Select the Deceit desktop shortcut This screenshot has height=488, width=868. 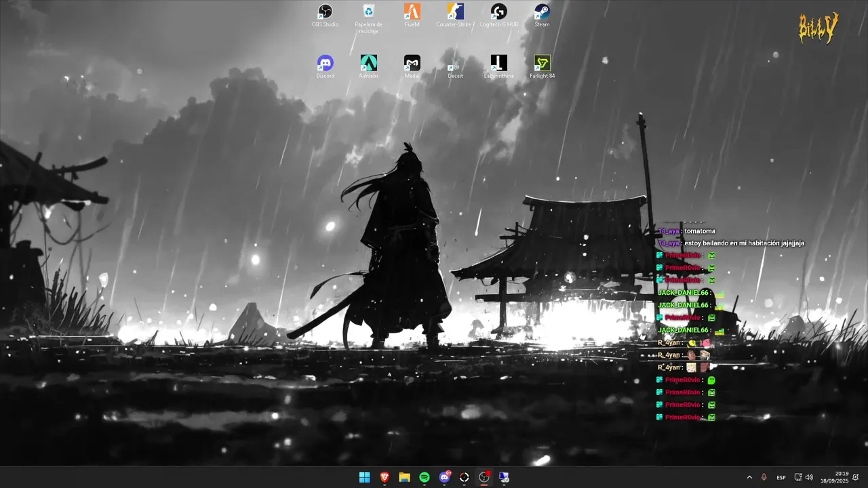tap(456, 67)
